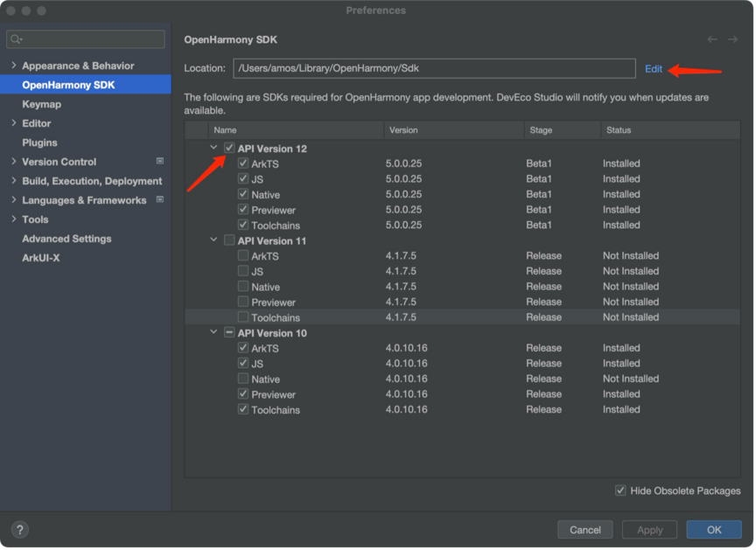This screenshot has width=756, height=550.
Task: Expand Appearance & Behavior settings
Action: [x=13, y=66]
